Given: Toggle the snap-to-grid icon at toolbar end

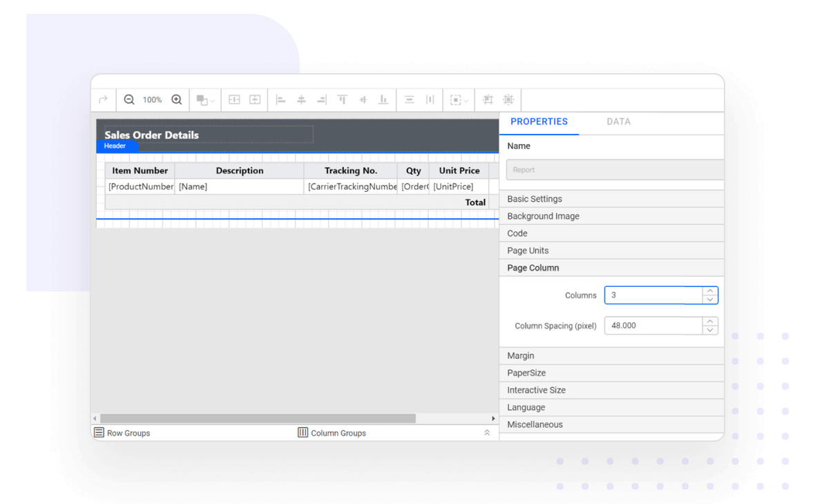Looking at the screenshot, I should tap(508, 99).
